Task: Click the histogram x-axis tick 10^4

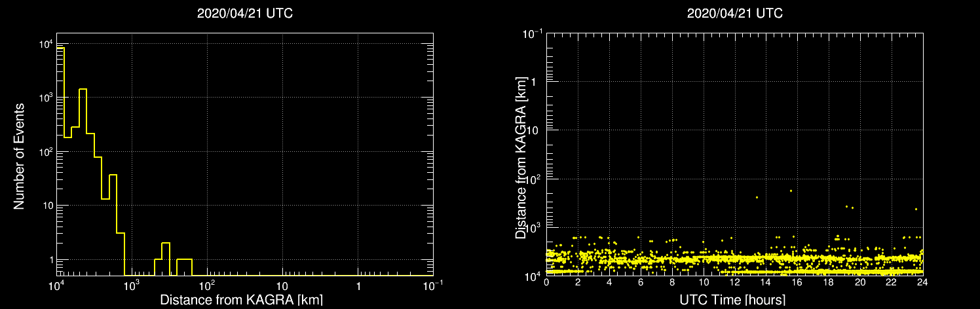Action: tap(57, 285)
